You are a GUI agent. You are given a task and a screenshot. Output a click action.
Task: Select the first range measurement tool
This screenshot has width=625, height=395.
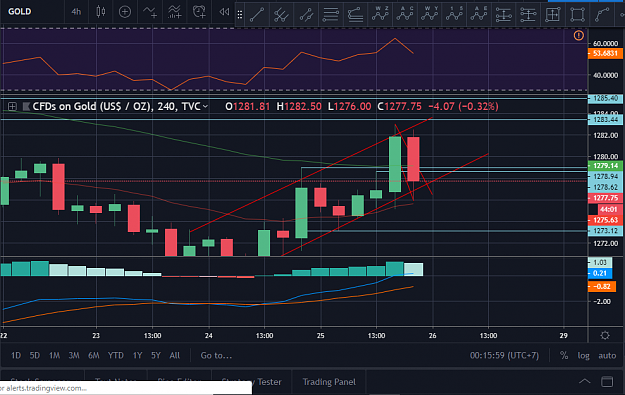tap(504, 15)
